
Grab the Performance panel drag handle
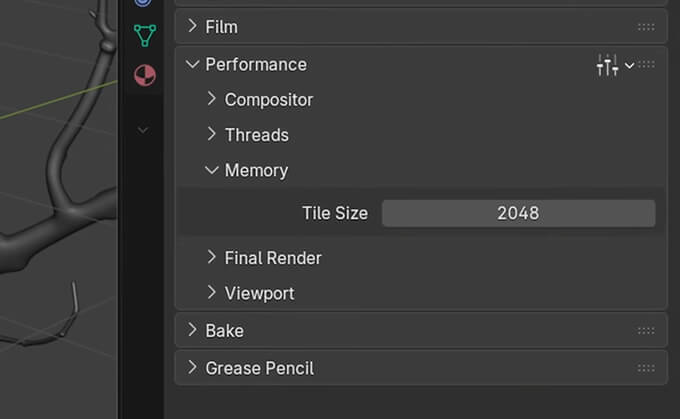pyautogui.click(x=647, y=65)
